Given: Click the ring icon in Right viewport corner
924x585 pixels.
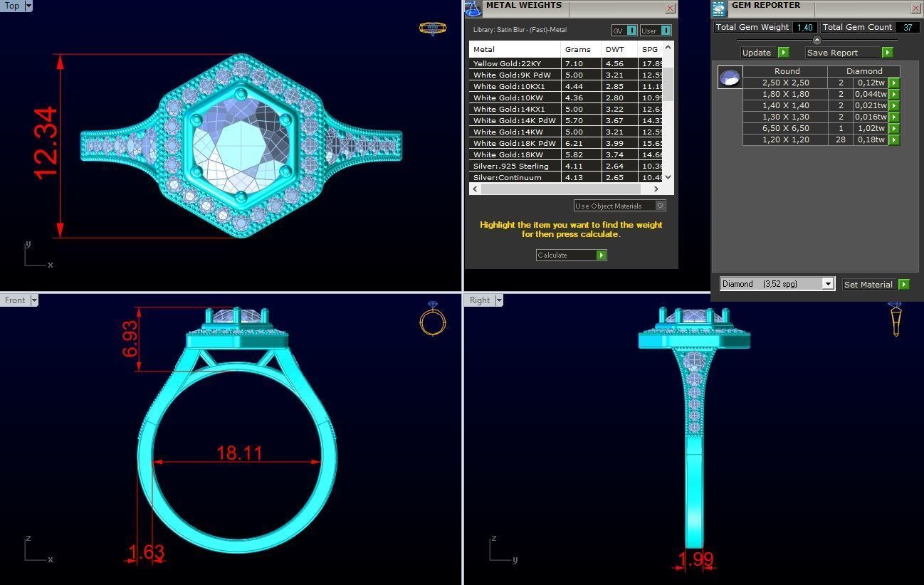Looking at the screenshot, I should click(896, 319).
